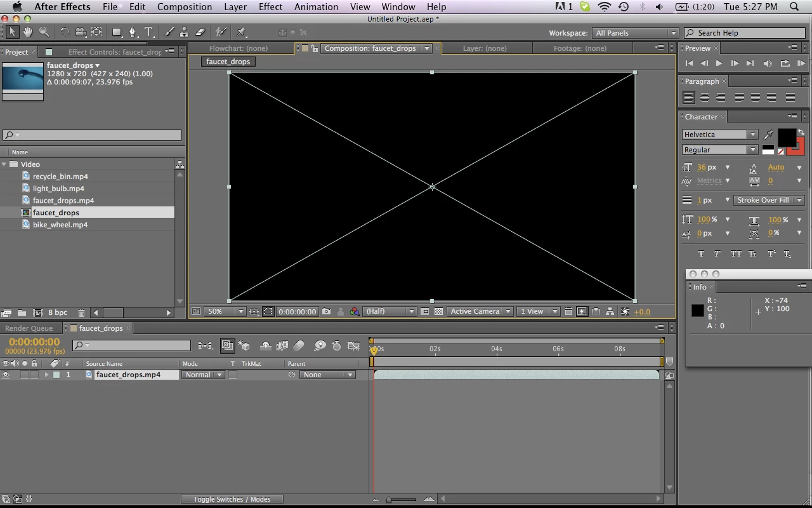Open the Stroke Over Fill dropdown
Viewport: 812px width, 508px height.
769,200
